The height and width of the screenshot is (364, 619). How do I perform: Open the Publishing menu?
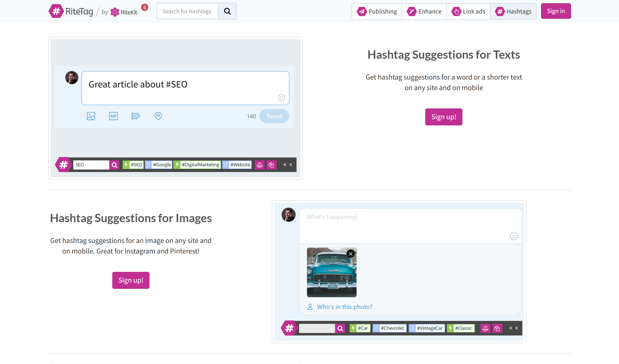376,11
